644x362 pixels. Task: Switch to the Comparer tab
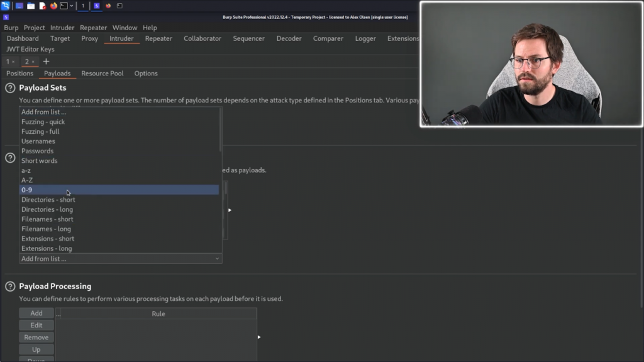click(x=328, y=38)
